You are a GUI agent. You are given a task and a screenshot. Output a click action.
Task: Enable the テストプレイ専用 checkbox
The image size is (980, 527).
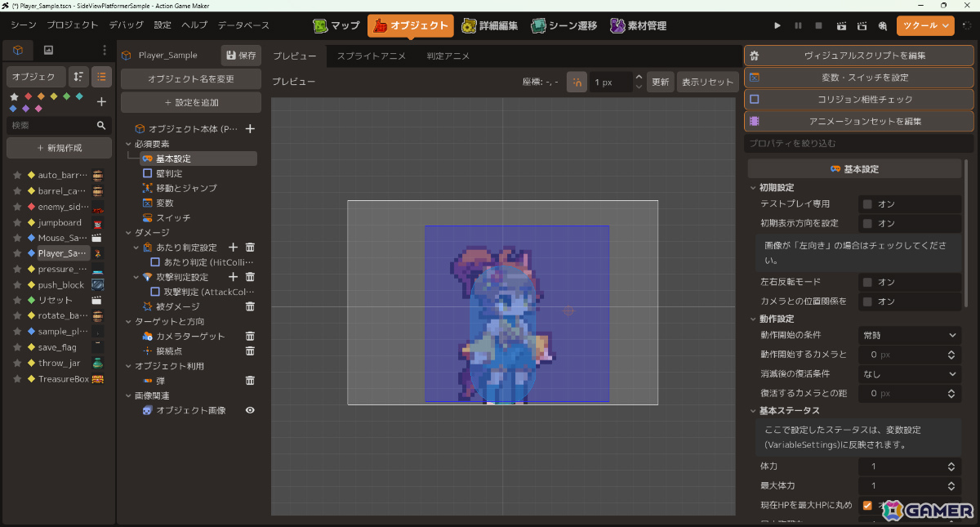click(x=867, y=203)
